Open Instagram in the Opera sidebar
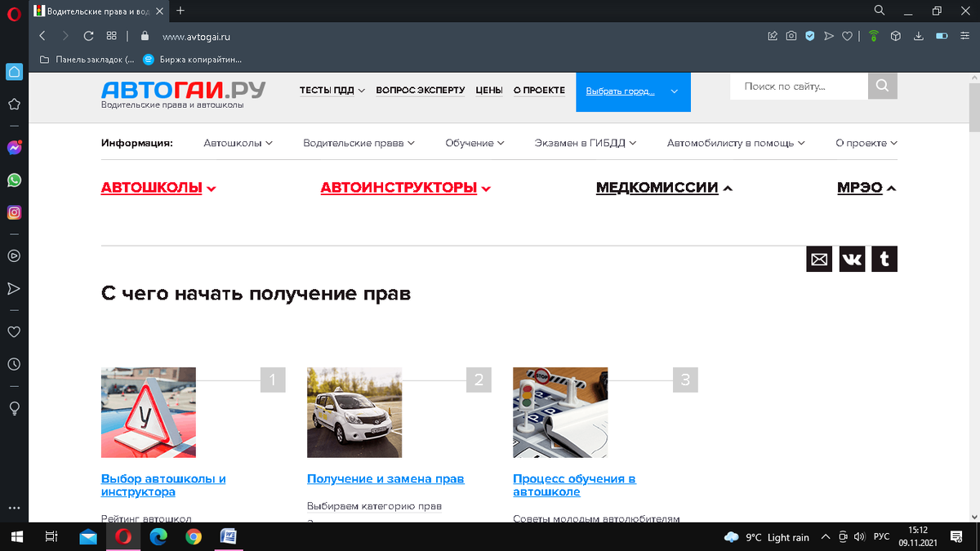 pos(14,212)
